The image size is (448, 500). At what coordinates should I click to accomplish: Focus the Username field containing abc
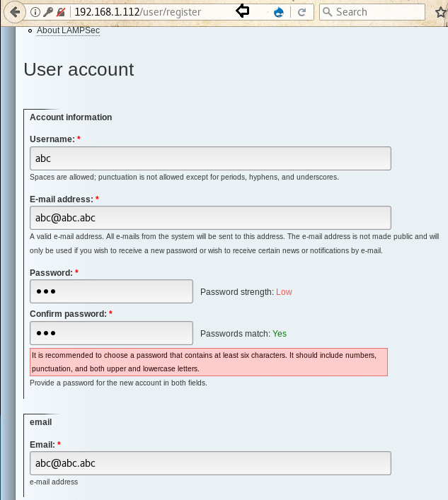pyautogui.click(x=210, y=158)
